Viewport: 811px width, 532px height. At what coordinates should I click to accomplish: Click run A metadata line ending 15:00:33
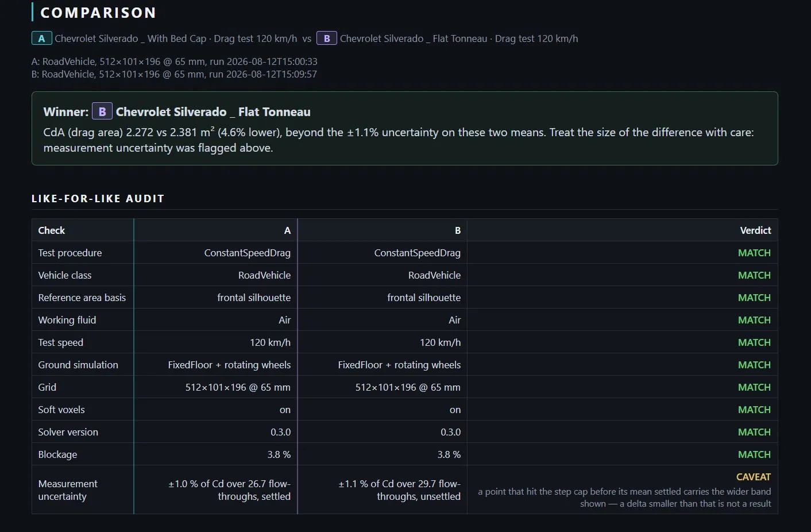pyautogui.click(x=175, y=61)
